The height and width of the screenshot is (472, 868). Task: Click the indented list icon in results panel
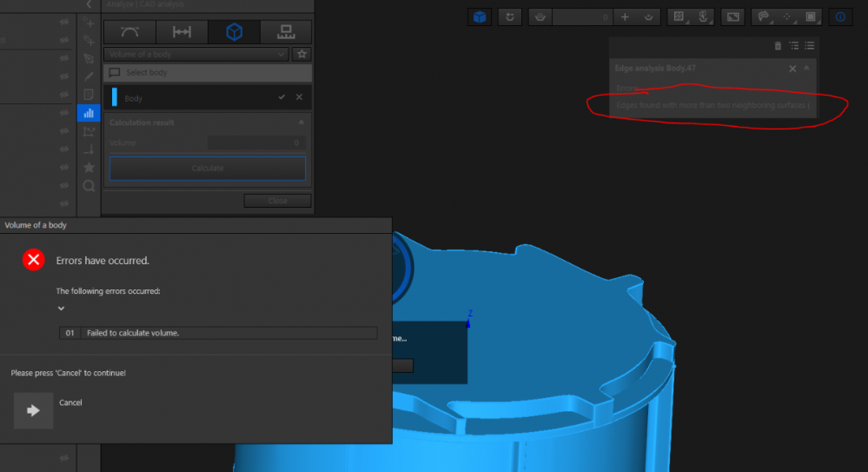coord(794,46)
